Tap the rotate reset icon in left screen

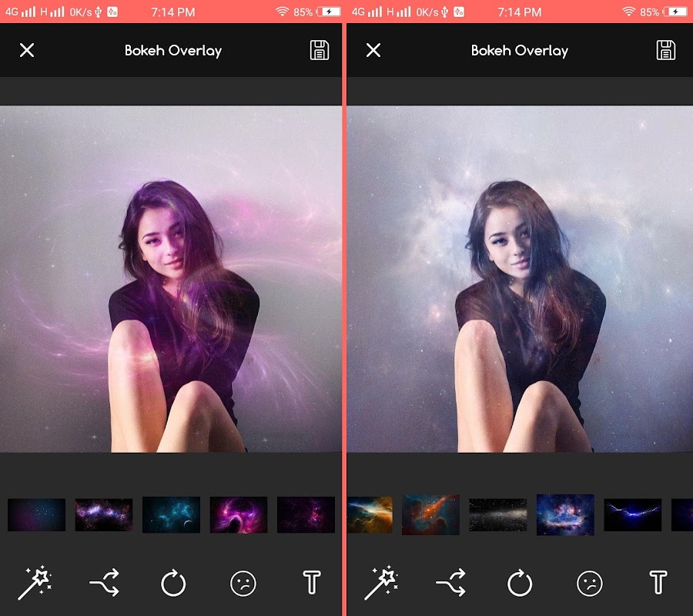coord(173,582)
